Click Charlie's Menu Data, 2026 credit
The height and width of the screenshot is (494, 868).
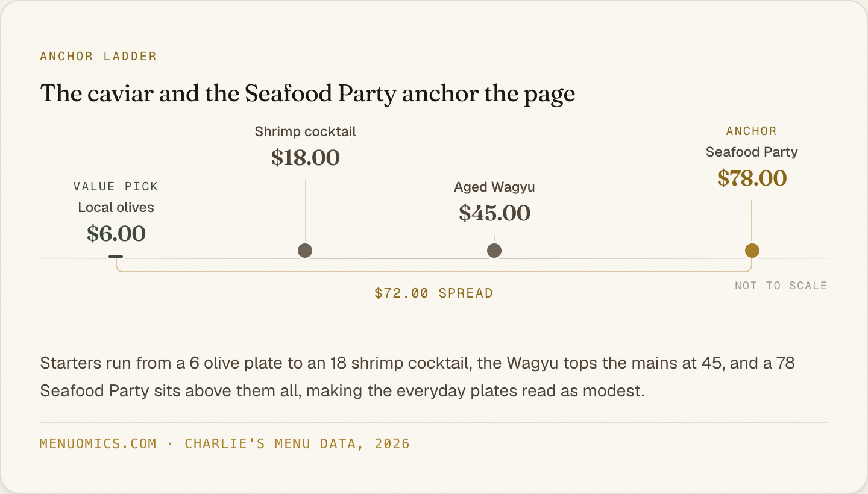pos(297,444)
